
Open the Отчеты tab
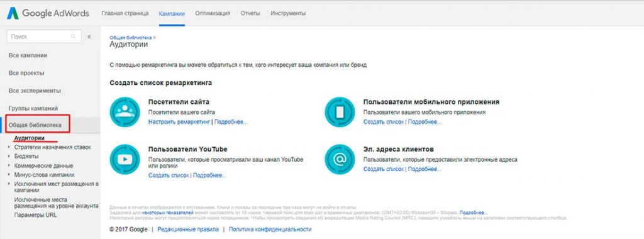[250, 14]
